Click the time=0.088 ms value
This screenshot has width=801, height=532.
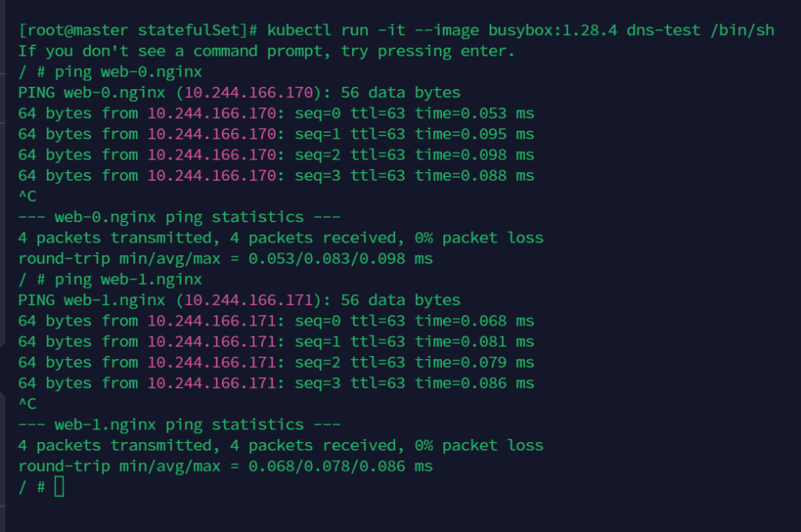pos(475,176)
